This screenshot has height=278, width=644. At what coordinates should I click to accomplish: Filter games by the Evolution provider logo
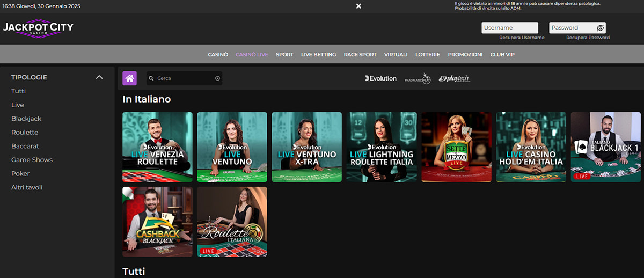click(380, 78)
